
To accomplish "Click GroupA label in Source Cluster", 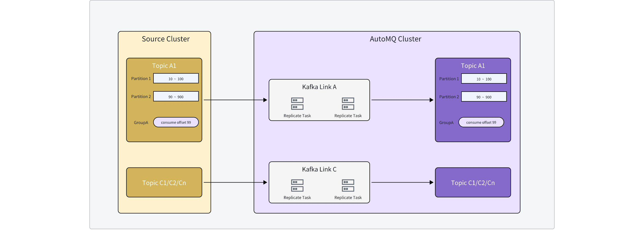I will [x=141, y=123].
